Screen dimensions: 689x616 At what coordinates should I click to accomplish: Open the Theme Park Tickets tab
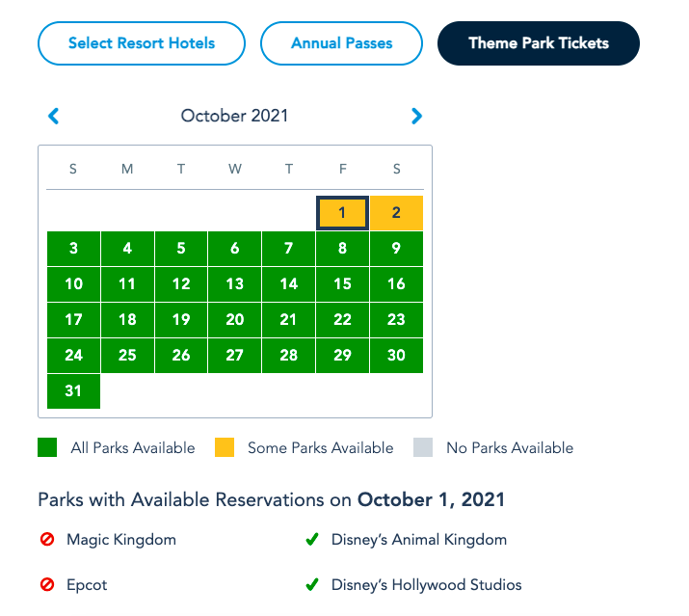[538, 43]
